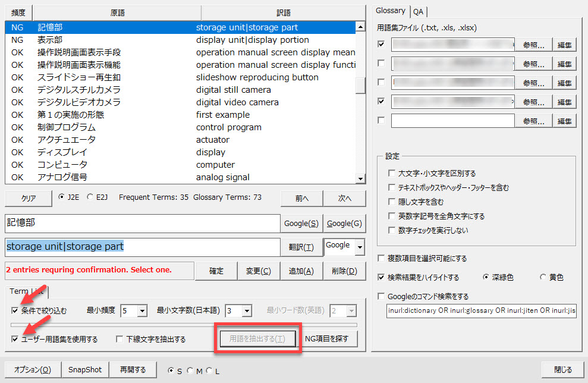Click the 確定 confirm button
Image resolution: width=588 pixels, height=383 pixels.
click(x=216, y=271)
